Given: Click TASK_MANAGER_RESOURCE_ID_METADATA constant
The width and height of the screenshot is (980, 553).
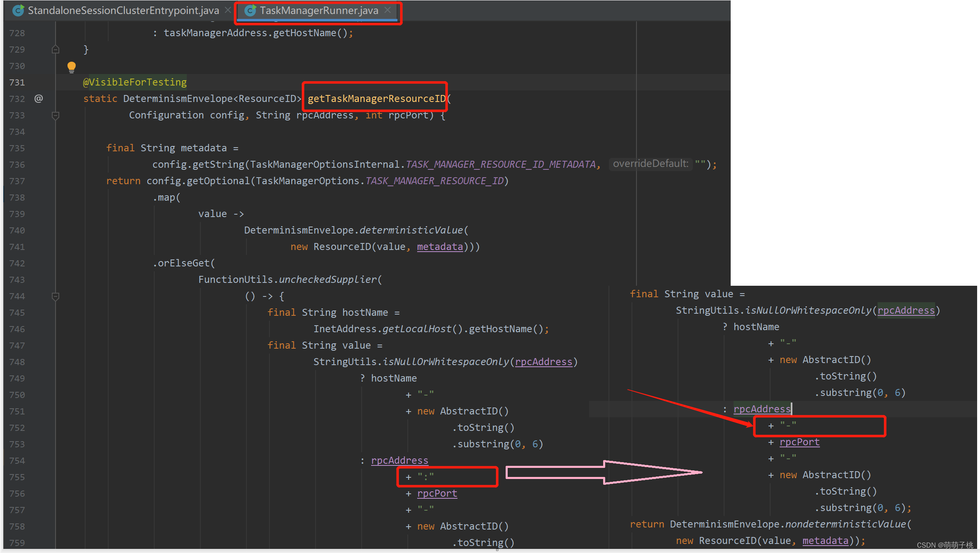Looking at the screenshot, I should click(x=501, y=164).
